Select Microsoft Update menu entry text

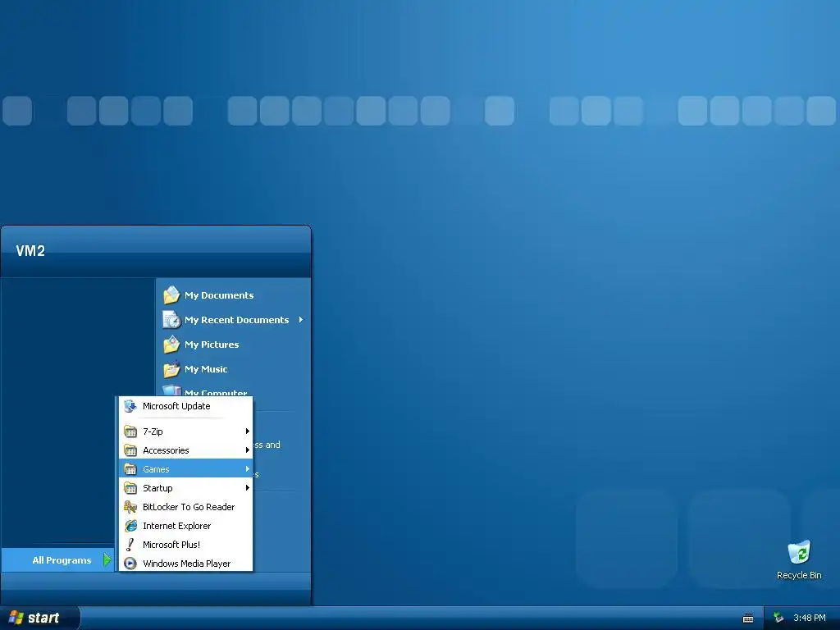pyautogui.click(x=176, y=406)
